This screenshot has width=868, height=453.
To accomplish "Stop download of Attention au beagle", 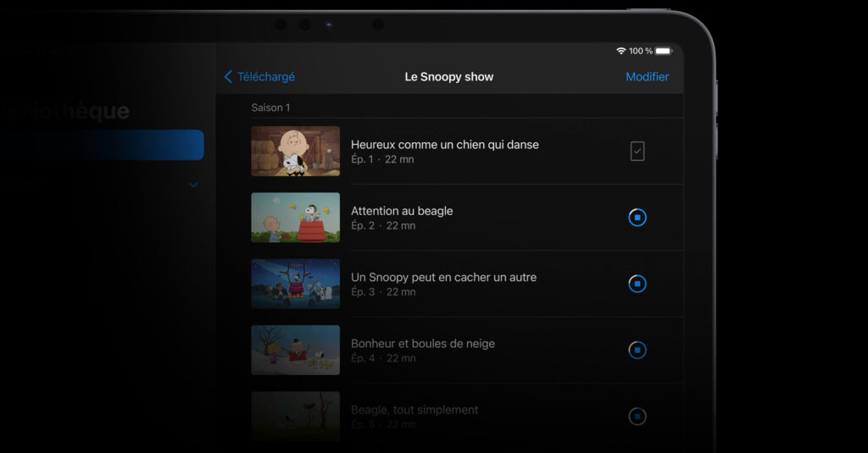I will pyautogui.click(x=637, y=218).
